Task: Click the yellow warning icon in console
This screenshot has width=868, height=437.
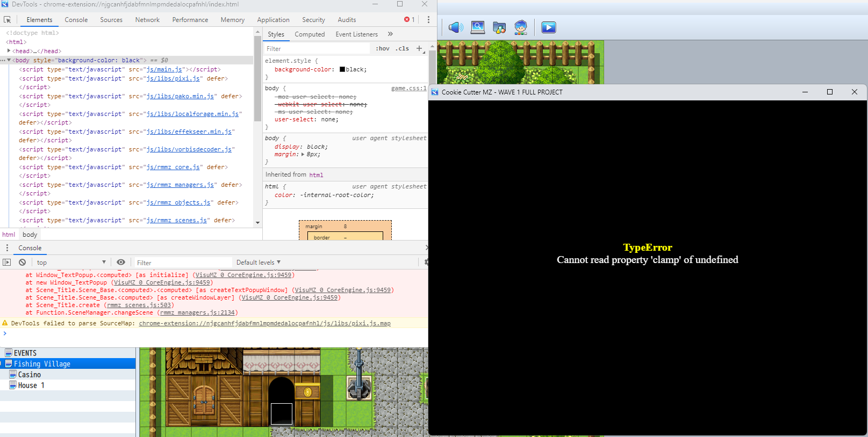Action: click(5, 323)
